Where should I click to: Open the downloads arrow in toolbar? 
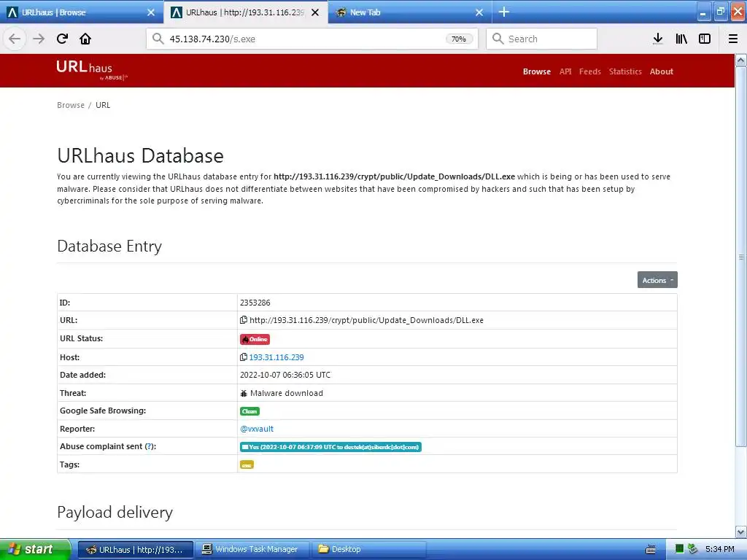click(x=658, y=39)
